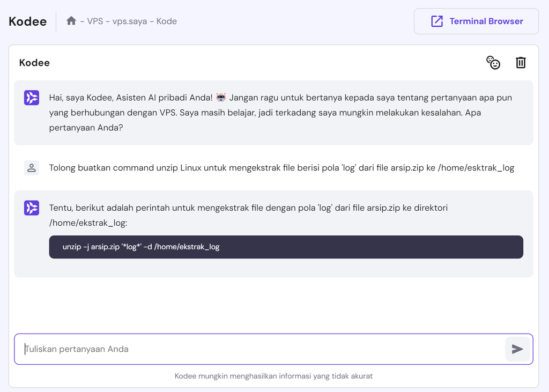Screen dimensions: 549x392
Task: Click the Kodee logo top-left
Action: pos(27,21)
